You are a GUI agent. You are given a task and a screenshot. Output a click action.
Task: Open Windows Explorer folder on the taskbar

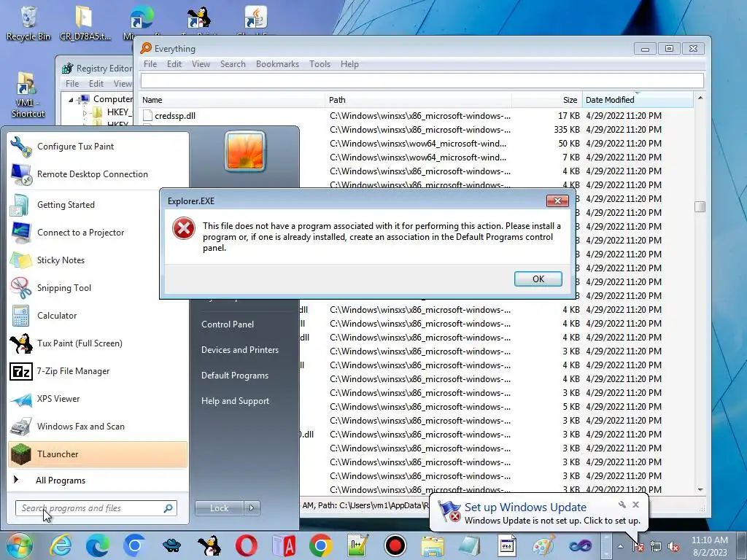(x=432, y=545)
